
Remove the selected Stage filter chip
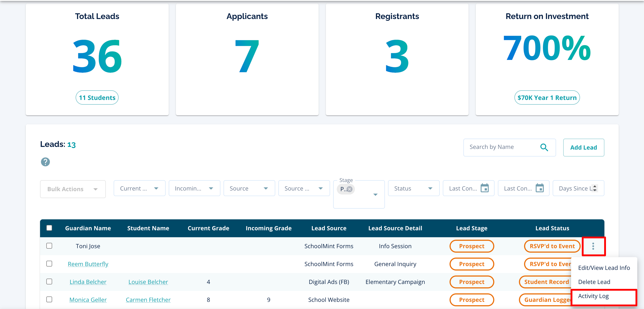[350, 189]
